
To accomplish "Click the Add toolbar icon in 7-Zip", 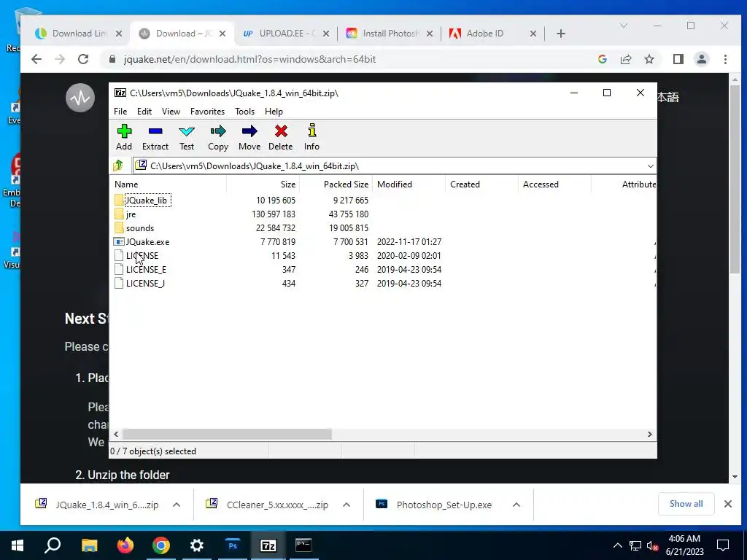I will pyautogui.click(x=124, y=131).
